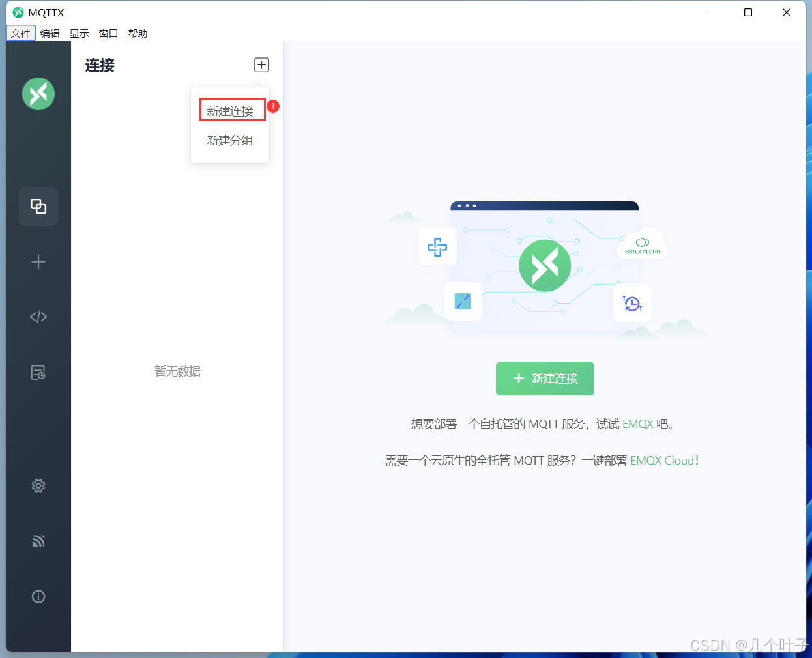Follow the EMQX link
The image size is (812, 658).
click(x=637, y=424)
